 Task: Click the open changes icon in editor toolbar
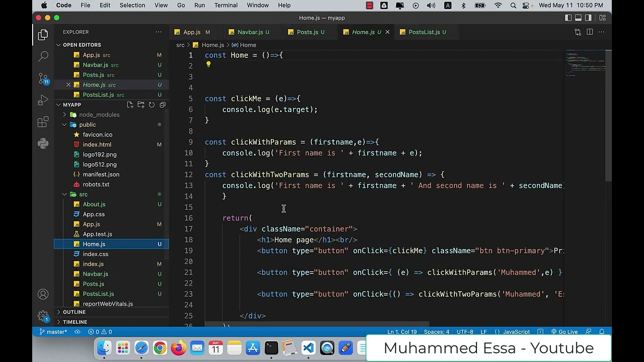coord(578,32)
